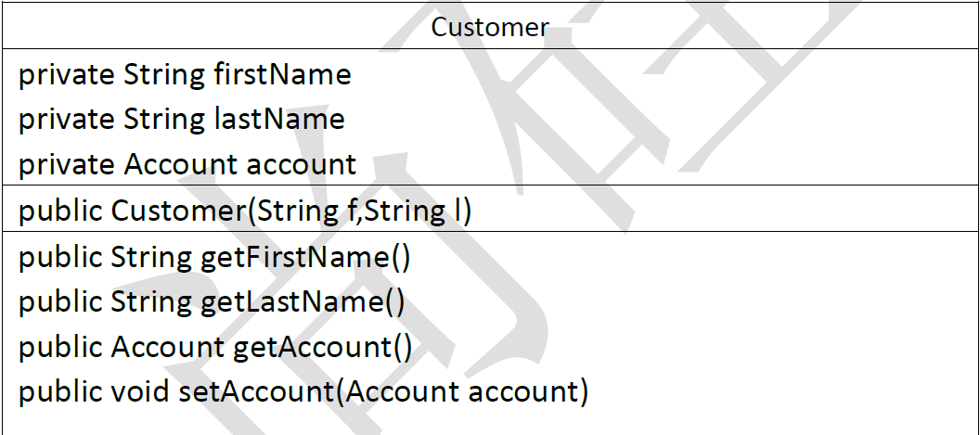This screenshot has width=980, height=435.
Task: Click the void return type keyword
Action: pyautogui.click(x=141, y=391)
